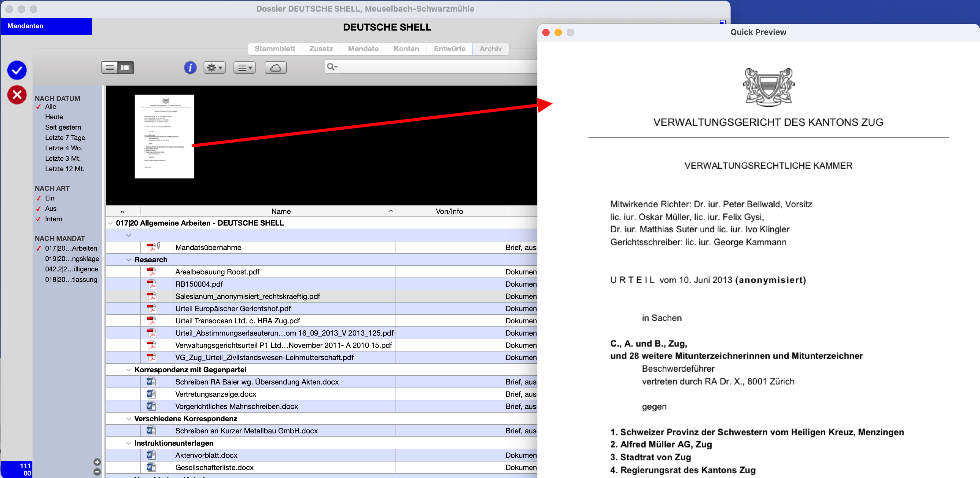Click PDF icon of Urteil_Abstimmungserlaeuterun row
Image resolution: width=980 pixels, height=478 pixels.
(151, 333)
